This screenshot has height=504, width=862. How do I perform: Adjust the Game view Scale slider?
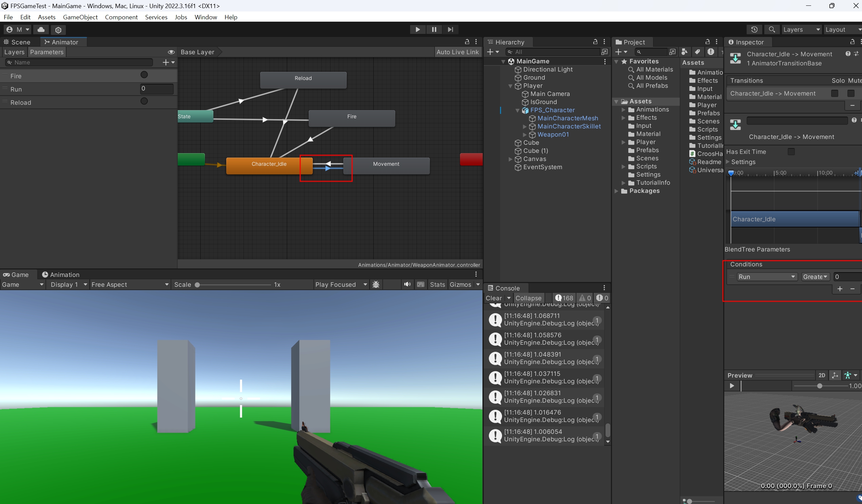point(233,285)
